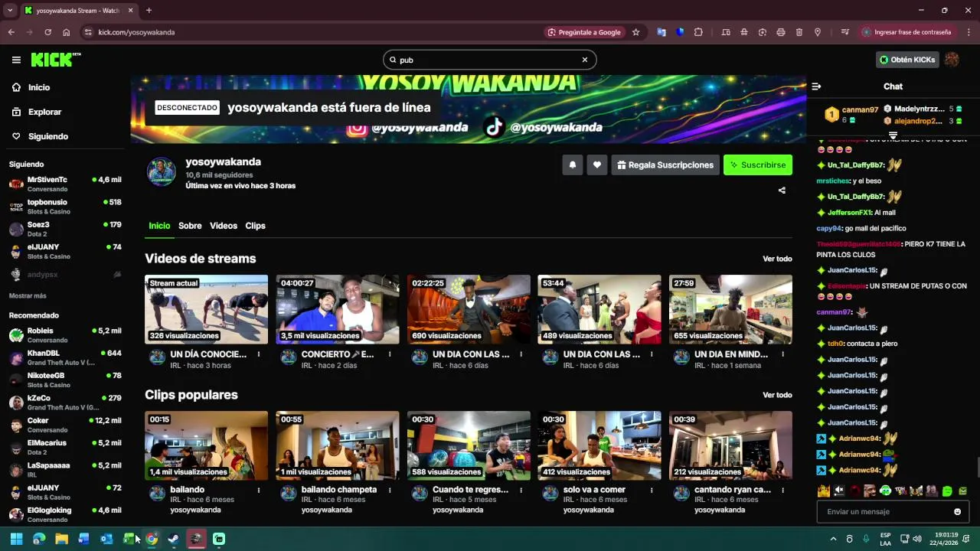Click the KICK logo
This screenshot has width=980, height=551.
click(55, 60)
